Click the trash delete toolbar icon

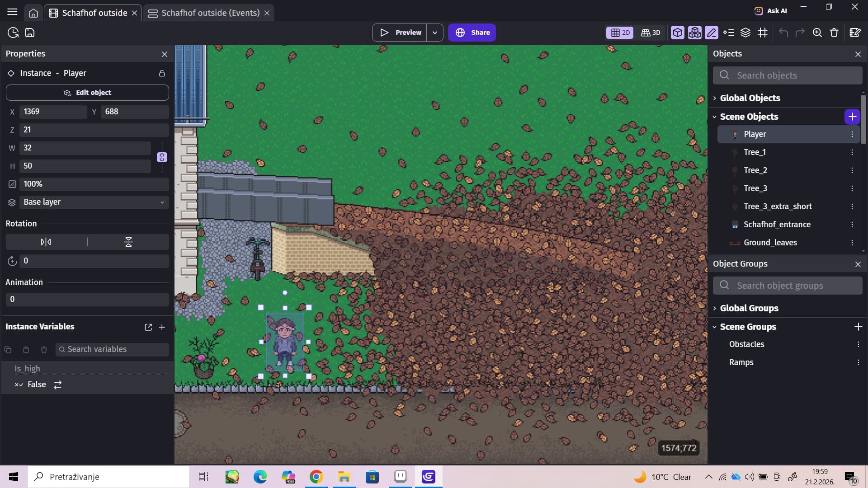click(x=834, y=33)
